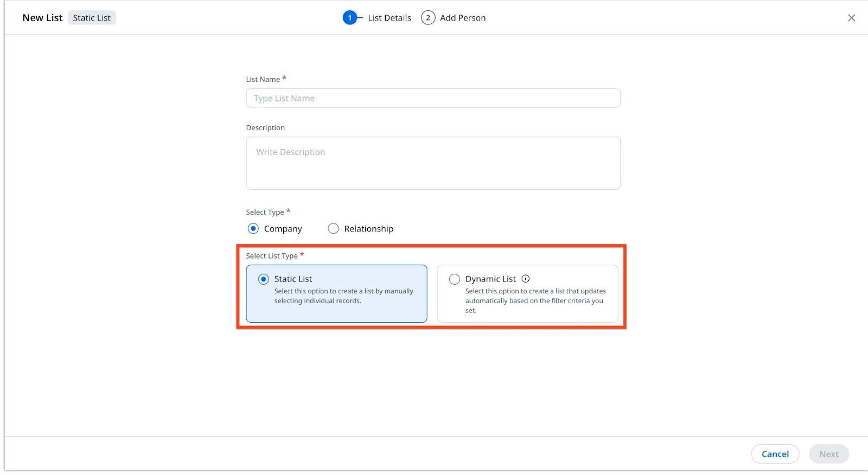Click the Select Type label
The height and width of the screenshot is (475, 868).
coord(265,212)
